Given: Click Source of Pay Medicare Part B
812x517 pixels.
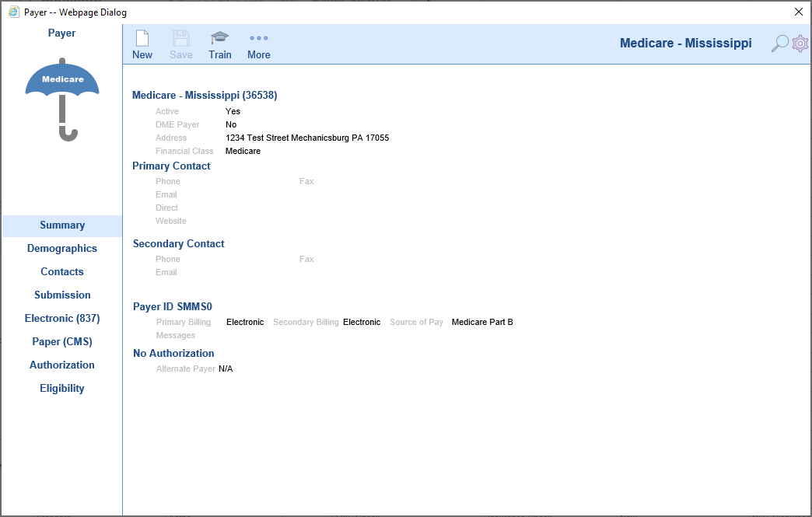Looking at the screenshot, I should (x=482, y=322).
